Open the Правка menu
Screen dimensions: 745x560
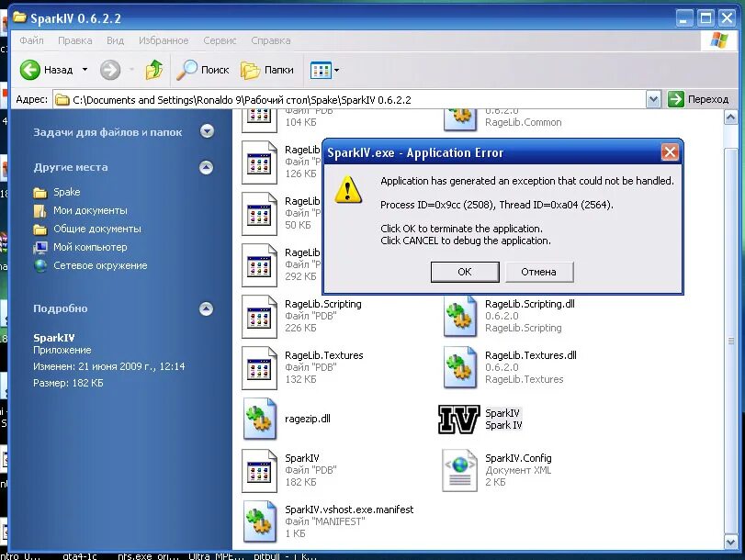(x=75, y=40)
